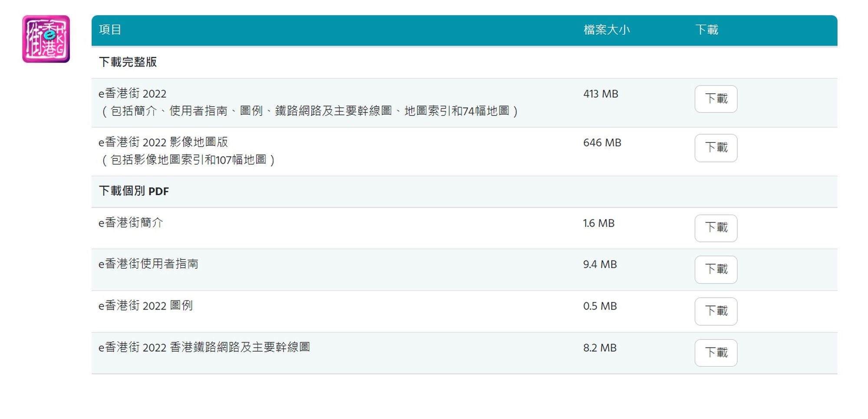The image size is (868, 419).
Task: Click the description text listing 74幅地圖
Action: (309, 111)
